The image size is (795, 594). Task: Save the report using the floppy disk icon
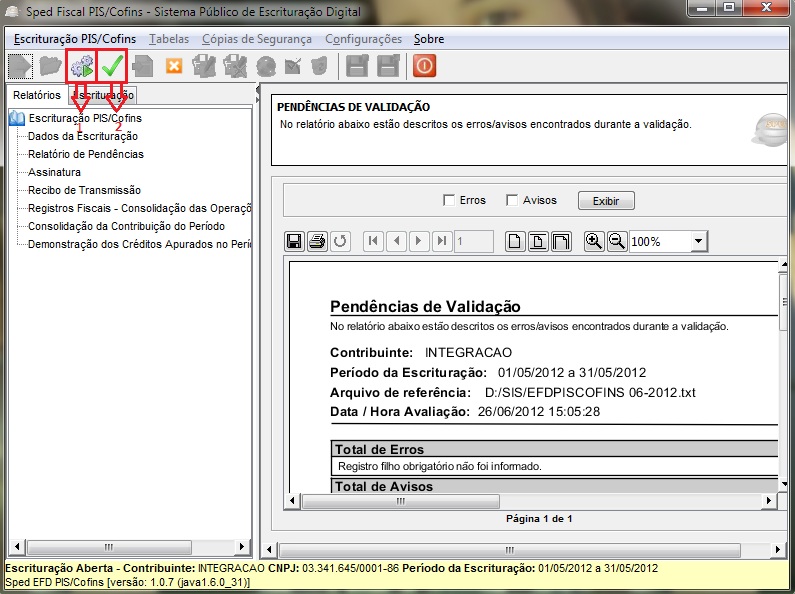[x=295, y=241]
